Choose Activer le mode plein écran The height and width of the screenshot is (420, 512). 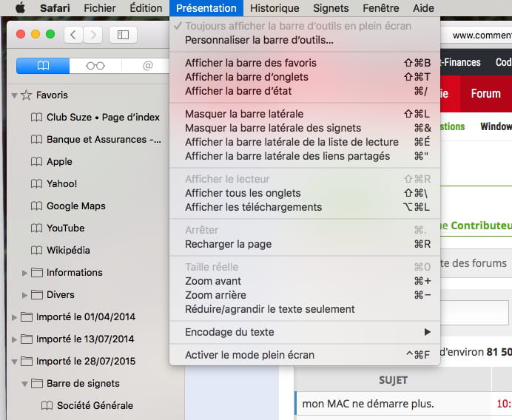tap(305, 355)
